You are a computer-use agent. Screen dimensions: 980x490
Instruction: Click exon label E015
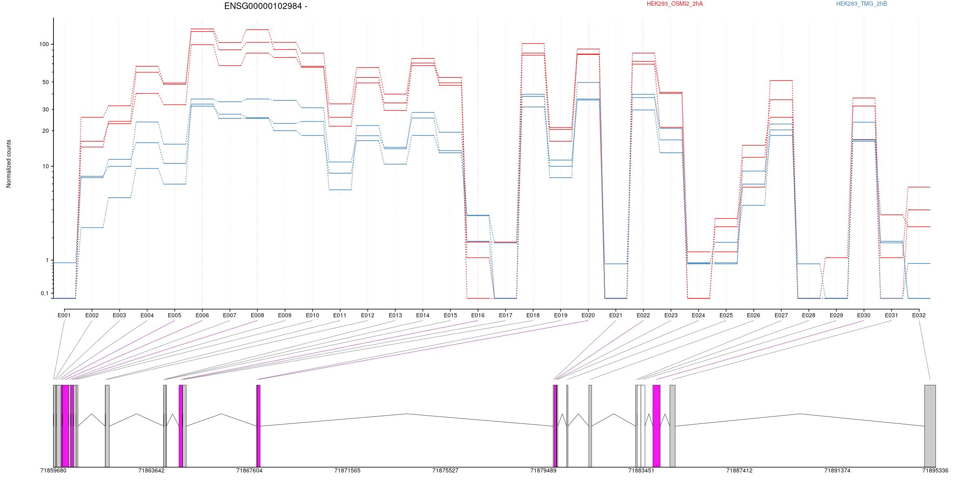click(x=450, y=315)
